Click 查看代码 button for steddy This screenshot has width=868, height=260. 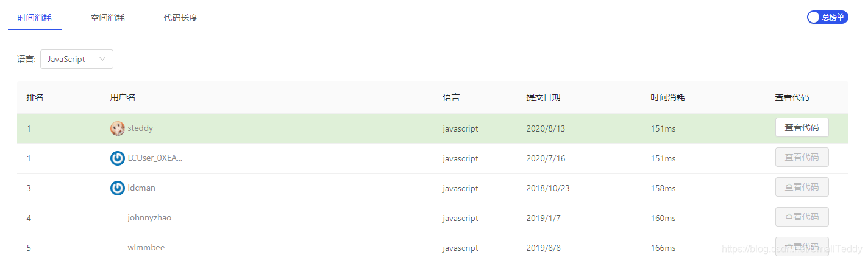point(802,127)
